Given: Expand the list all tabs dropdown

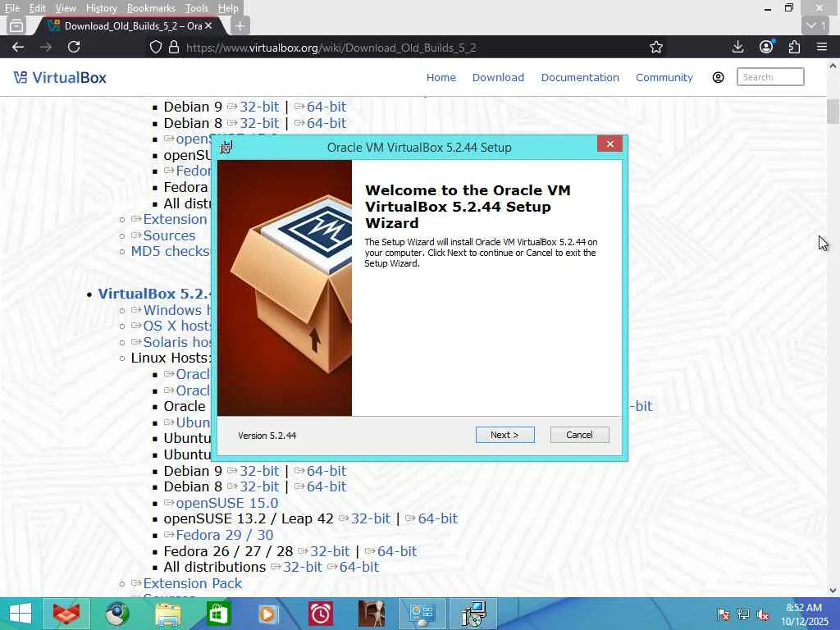Looking at the screenshot, I should click(x=817, y=25).
